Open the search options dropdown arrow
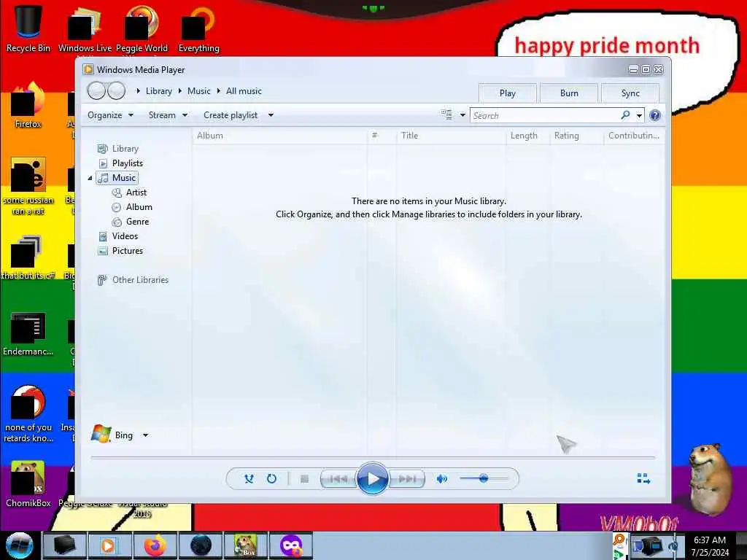The width and height of the screenshot is (747, 560). pos(639,116)
